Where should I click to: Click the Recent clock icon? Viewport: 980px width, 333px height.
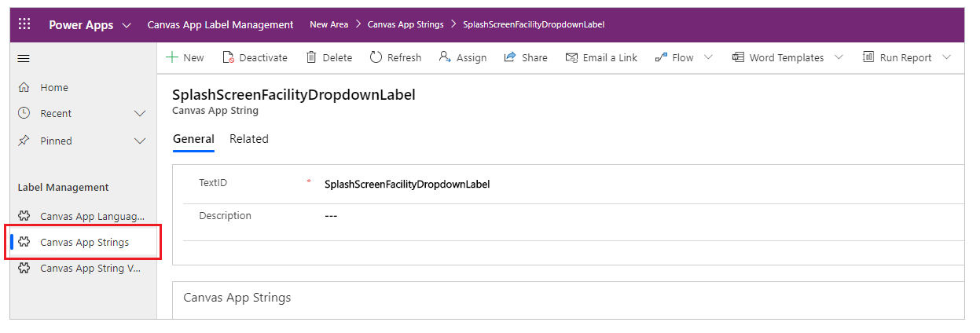[x=24, y=113]
